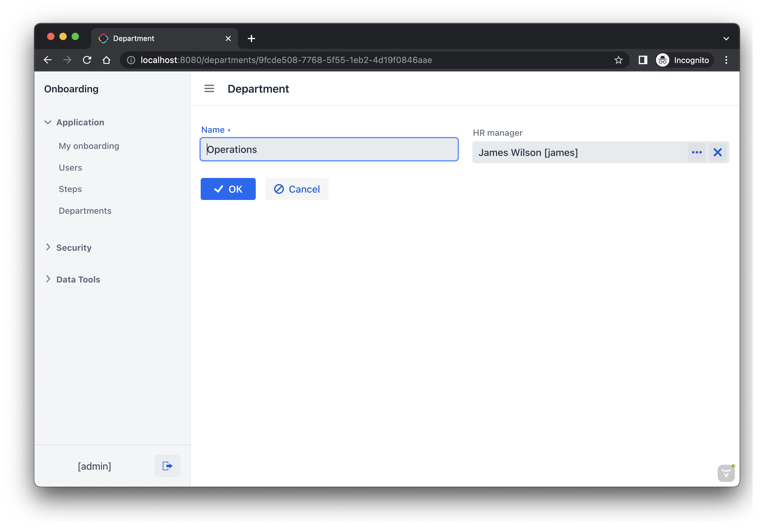
Task: Bookmark this page with the star icon
Action: pyautogui.click(x=618, y=60)
